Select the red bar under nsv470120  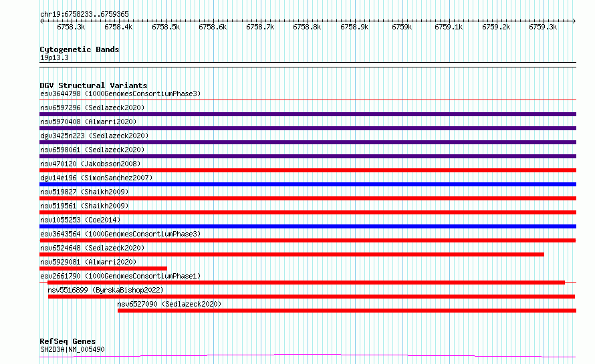click(x=308, y=170)
